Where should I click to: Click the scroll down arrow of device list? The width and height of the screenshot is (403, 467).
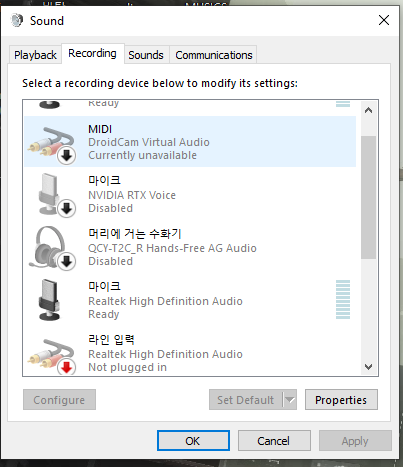click(x=368, y=367)
